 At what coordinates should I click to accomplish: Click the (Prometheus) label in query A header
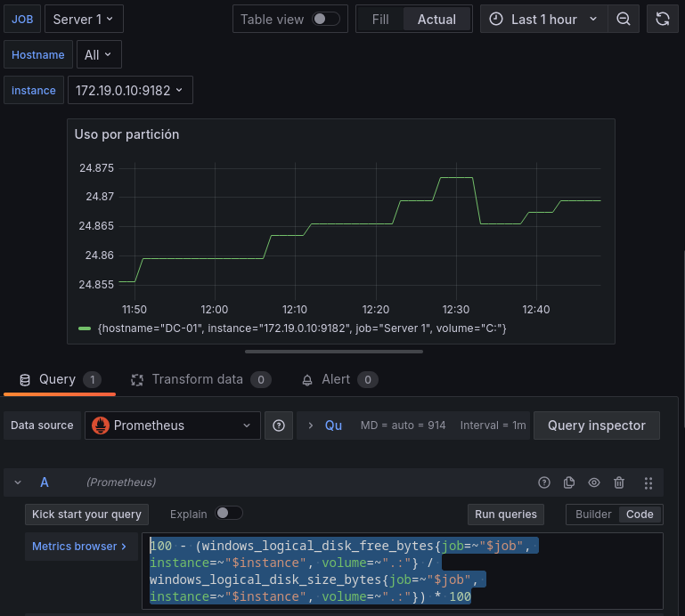(121, 482)
